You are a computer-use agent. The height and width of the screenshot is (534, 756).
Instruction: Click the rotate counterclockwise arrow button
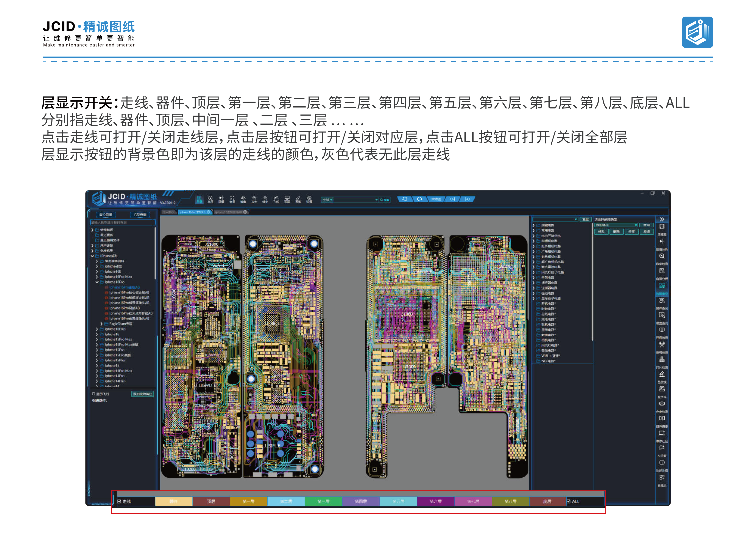click(x=405, y=199)
